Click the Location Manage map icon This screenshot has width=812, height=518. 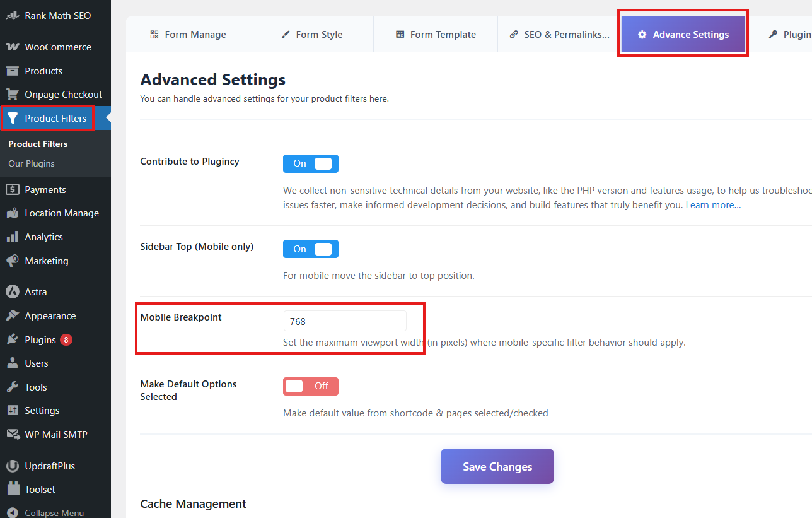12,213
